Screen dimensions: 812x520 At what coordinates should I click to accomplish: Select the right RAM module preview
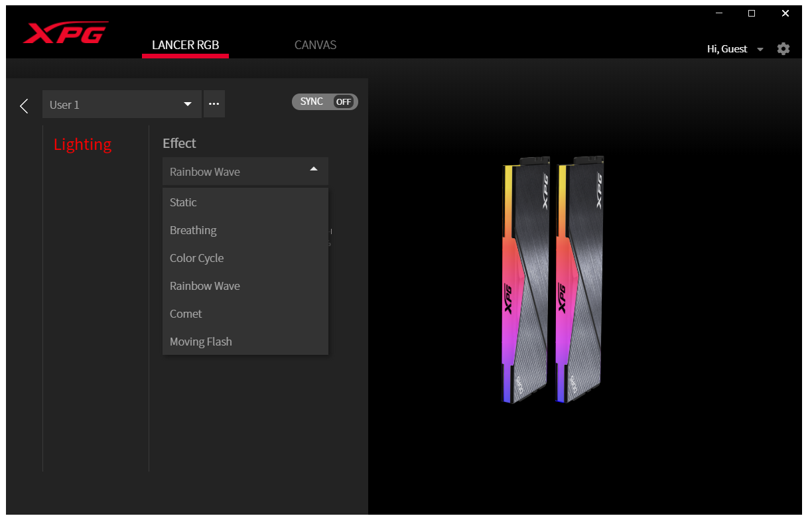pos(580,279)
